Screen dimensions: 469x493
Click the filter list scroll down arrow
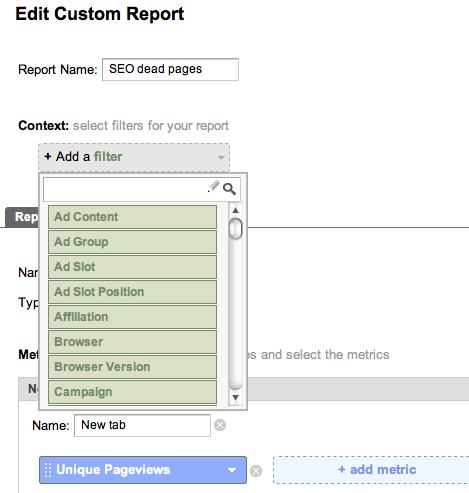click(x=235, y=397)
